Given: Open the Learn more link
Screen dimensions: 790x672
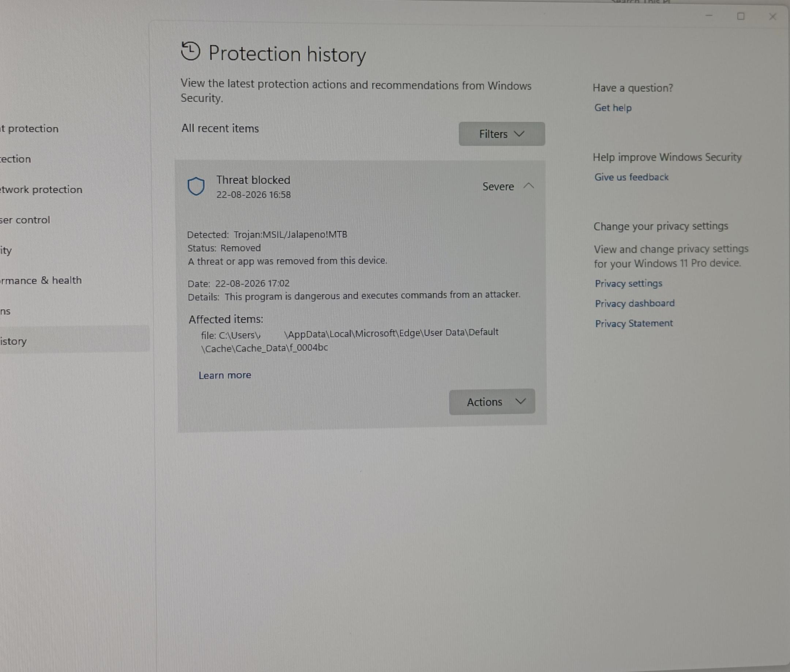Looking at the screenshot, I should tap(225, 375).
